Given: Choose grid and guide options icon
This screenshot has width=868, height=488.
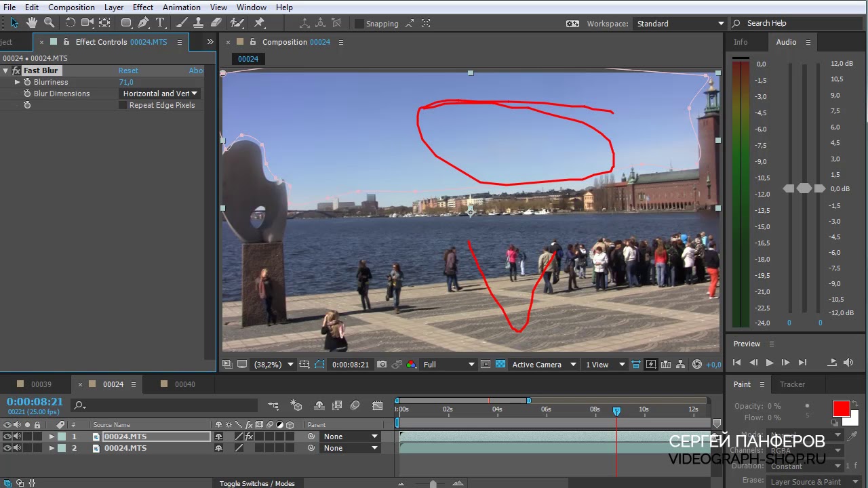Looking at the screenshot, I should (304, 365).
